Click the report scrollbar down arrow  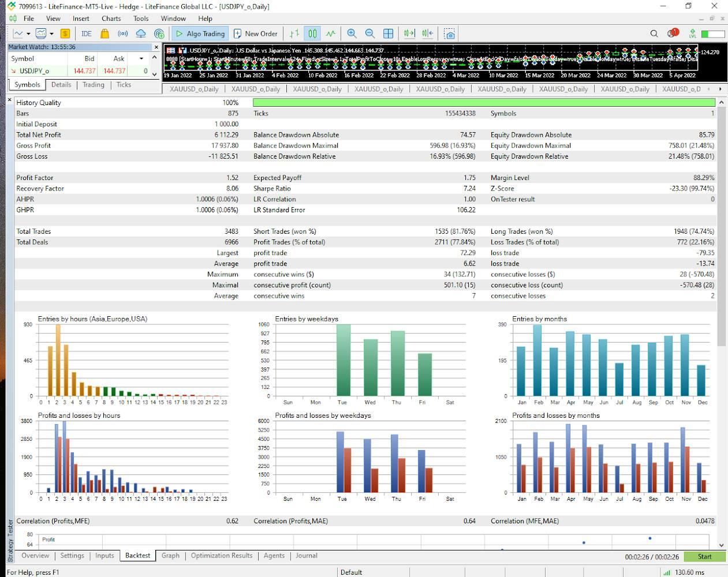[x=722, y=545]
